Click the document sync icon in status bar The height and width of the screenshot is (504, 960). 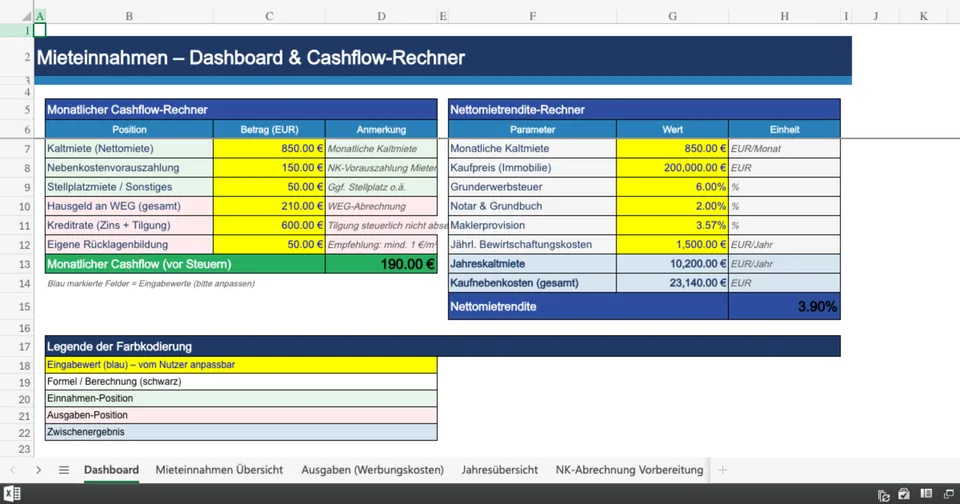point(883,495)
